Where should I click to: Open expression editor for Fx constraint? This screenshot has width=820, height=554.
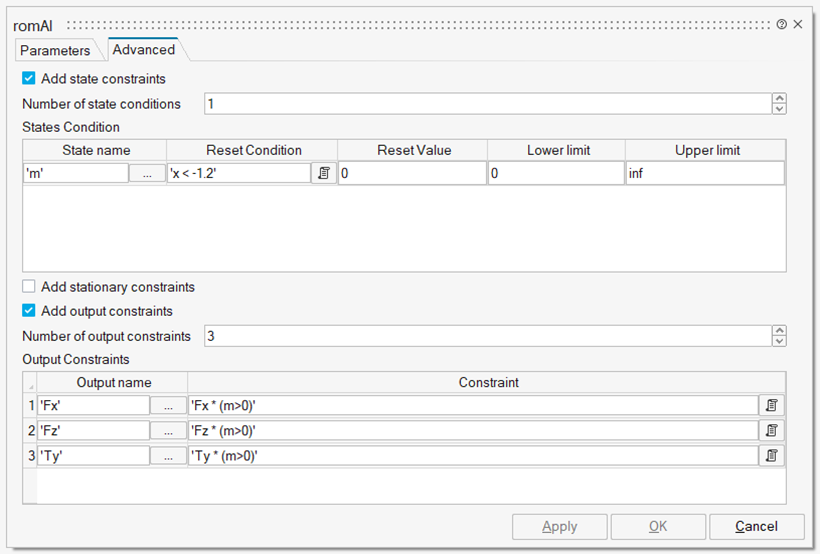[772, 405]
